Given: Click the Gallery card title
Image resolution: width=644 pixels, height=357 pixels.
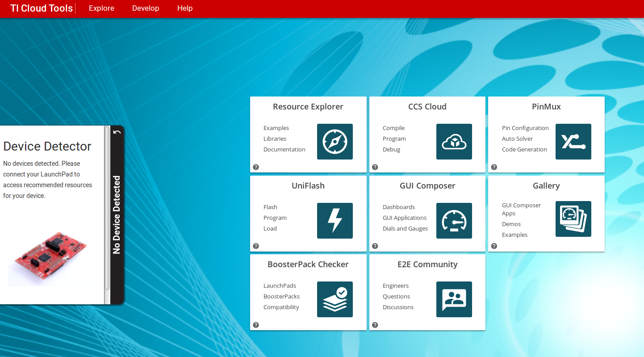Looking at the screenshot, I should tap(546, 186).
